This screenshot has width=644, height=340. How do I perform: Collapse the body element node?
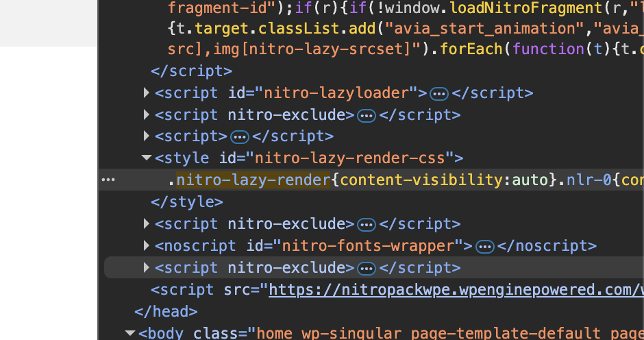coord(130,332)
